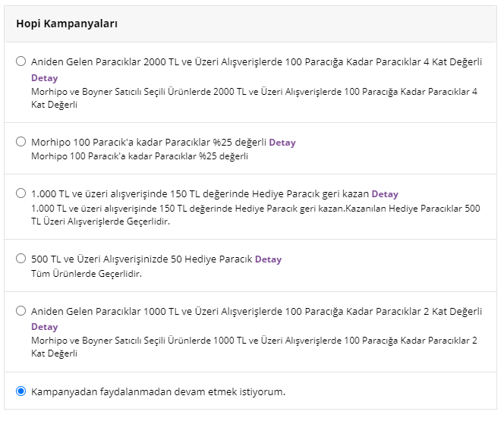Click description 'Morhipo ve Boyner Satıcılı Seçili Ürünlerde 2000 TL'

254,98
